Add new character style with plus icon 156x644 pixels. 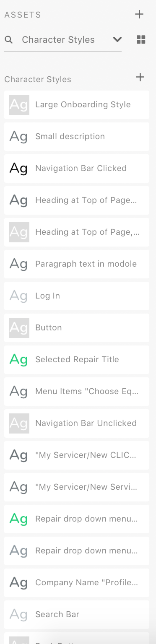coord(140,77)
